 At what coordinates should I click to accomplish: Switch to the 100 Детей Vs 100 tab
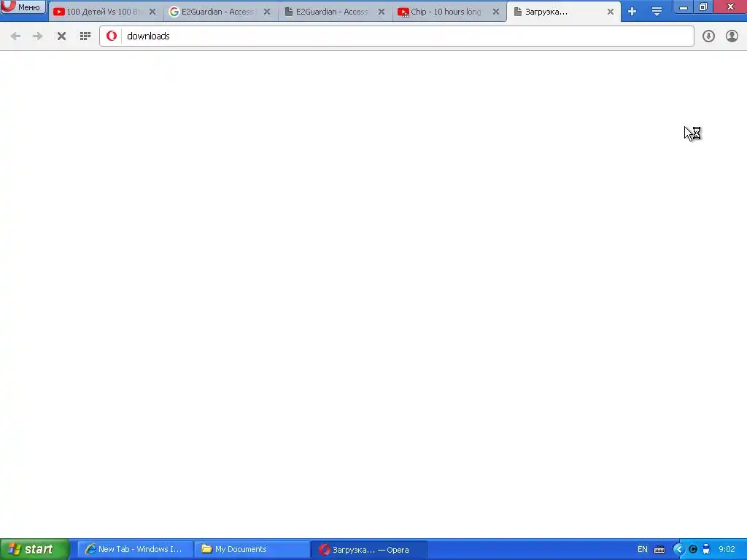[105, 12]
